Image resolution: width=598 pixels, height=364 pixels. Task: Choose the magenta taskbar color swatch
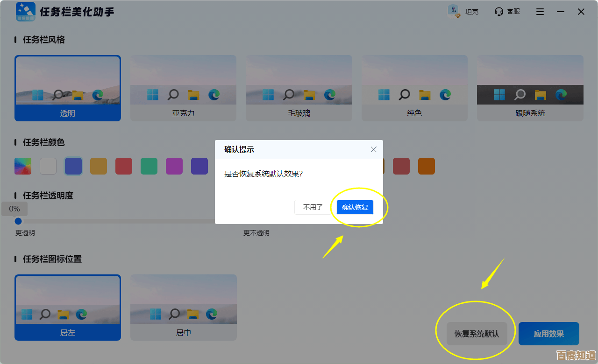[x=174, y=166]
